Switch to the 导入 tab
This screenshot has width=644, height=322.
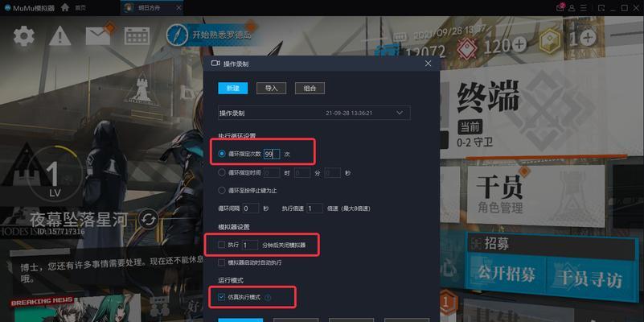click(271, 88)
